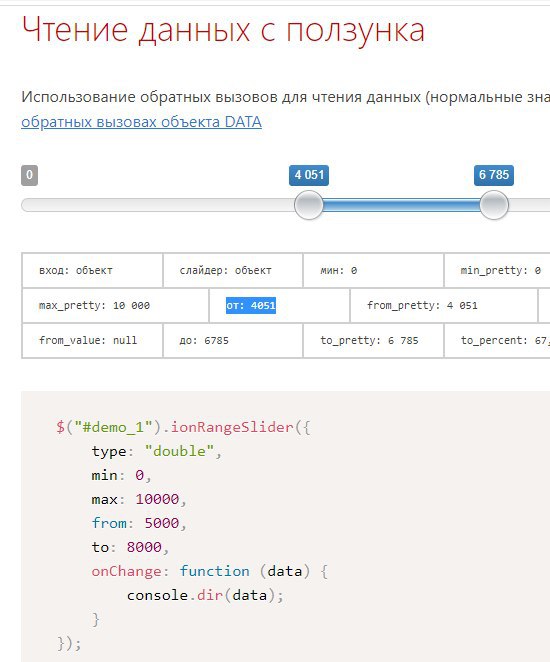The image size is (550, 662).
Task: Click the right slider handle at 6 785
Action: coord(494,205)
